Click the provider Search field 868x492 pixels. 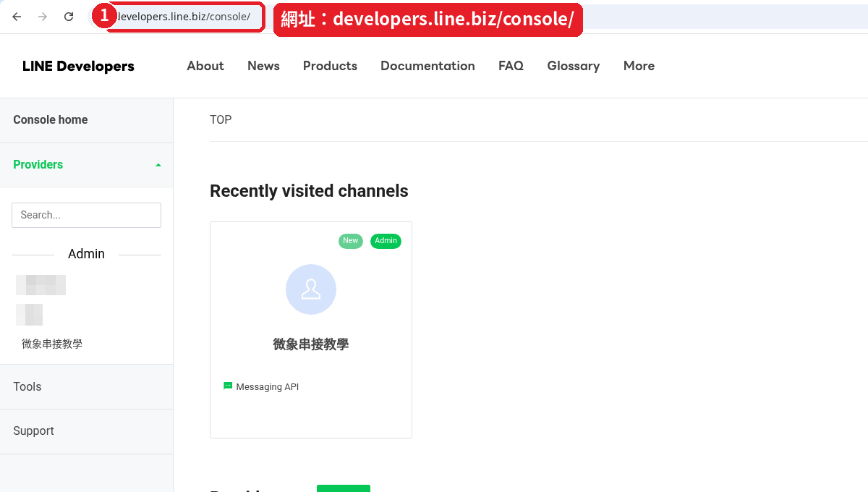[x=86, y=215]
